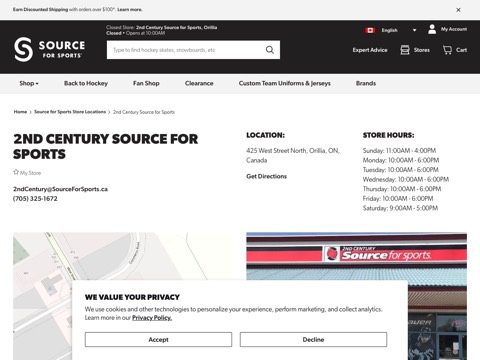Accept the privacy cookies
Viewport: 480px width, 360px height.
(x=158, y=339)
